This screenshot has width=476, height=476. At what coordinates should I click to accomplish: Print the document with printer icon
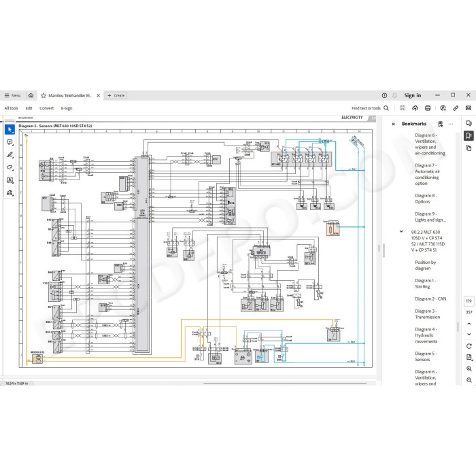(x=428, y=107)
